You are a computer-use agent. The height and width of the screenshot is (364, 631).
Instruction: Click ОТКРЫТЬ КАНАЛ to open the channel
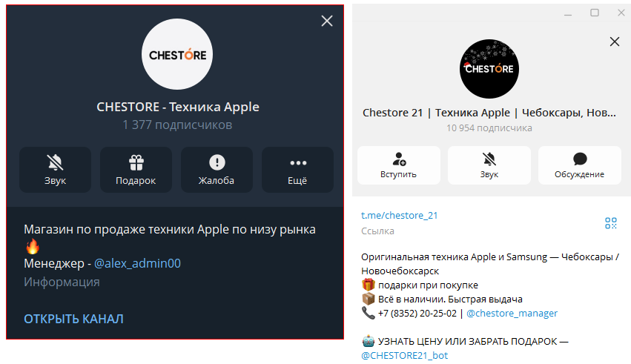[x=73, y=319]
